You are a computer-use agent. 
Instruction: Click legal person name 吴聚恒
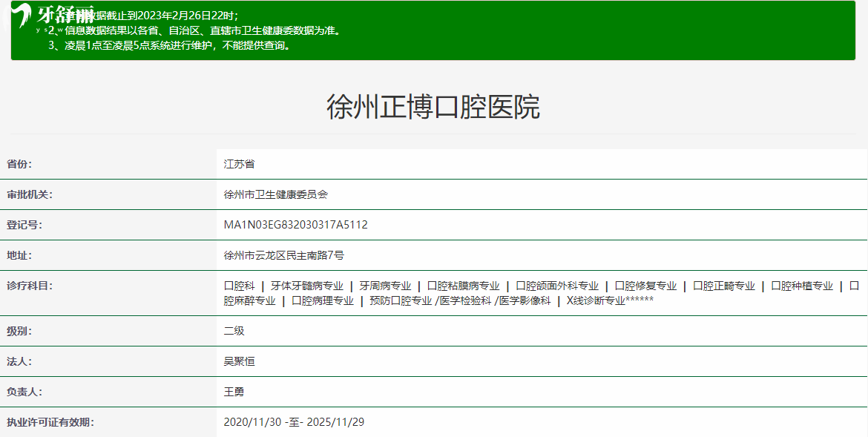pos(239,361)
